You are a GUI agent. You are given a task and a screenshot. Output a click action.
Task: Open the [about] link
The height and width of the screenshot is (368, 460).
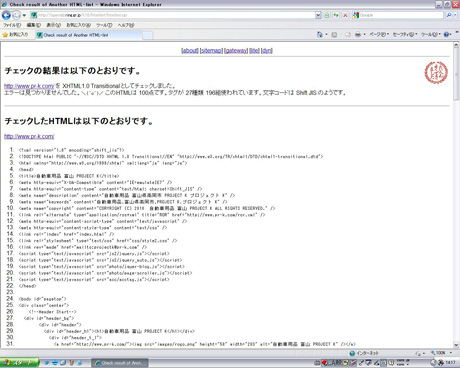tap(190, 51)
